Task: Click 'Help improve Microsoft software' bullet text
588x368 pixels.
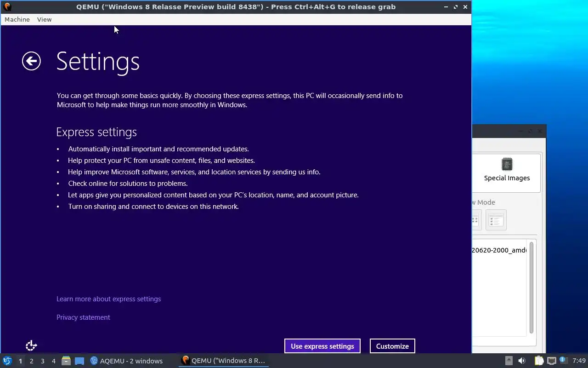Action: tap(194, 172)
